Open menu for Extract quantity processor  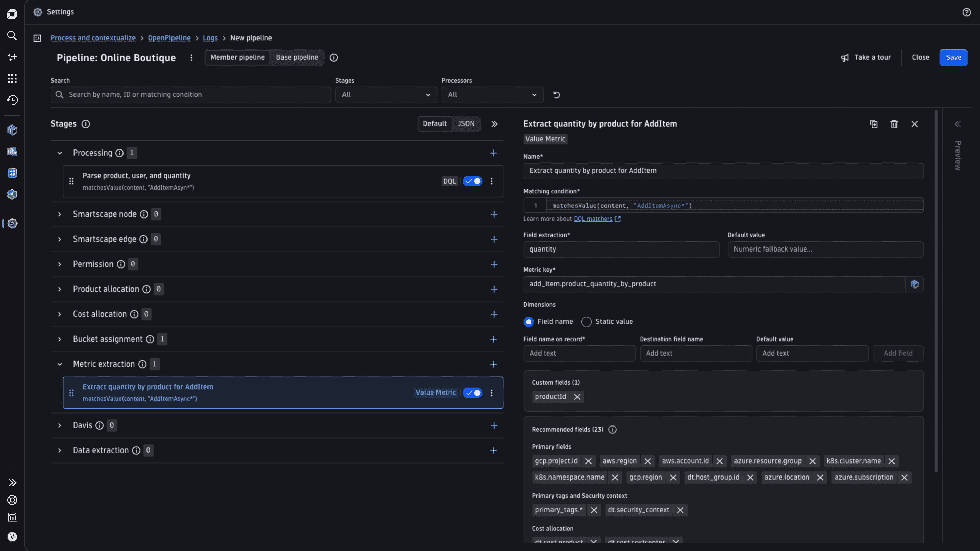click(x=492, y=393)
